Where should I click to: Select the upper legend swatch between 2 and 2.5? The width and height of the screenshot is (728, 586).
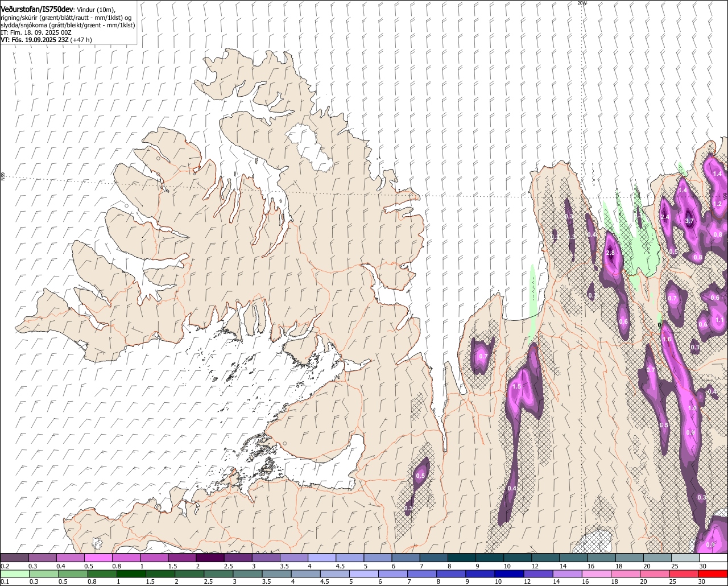(x=210, y=558)
